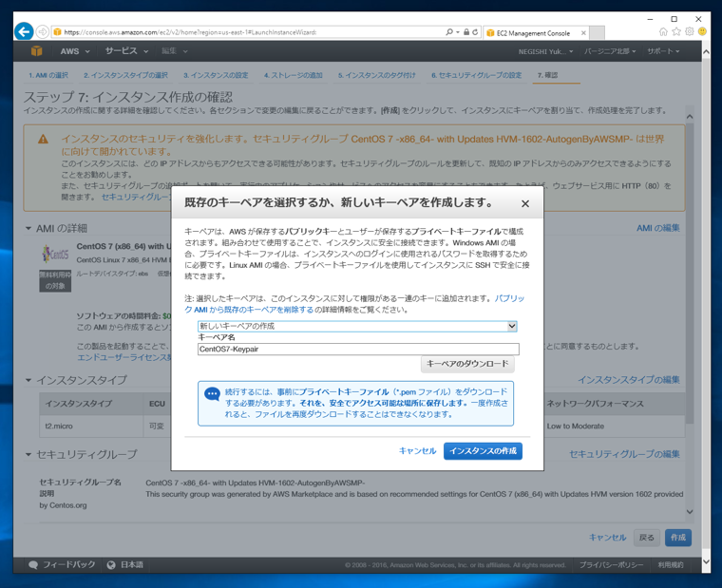This screenshot has width=722, height=588.
Task: Open the key pair selection dropdown
Action: [x=357, y=327]
